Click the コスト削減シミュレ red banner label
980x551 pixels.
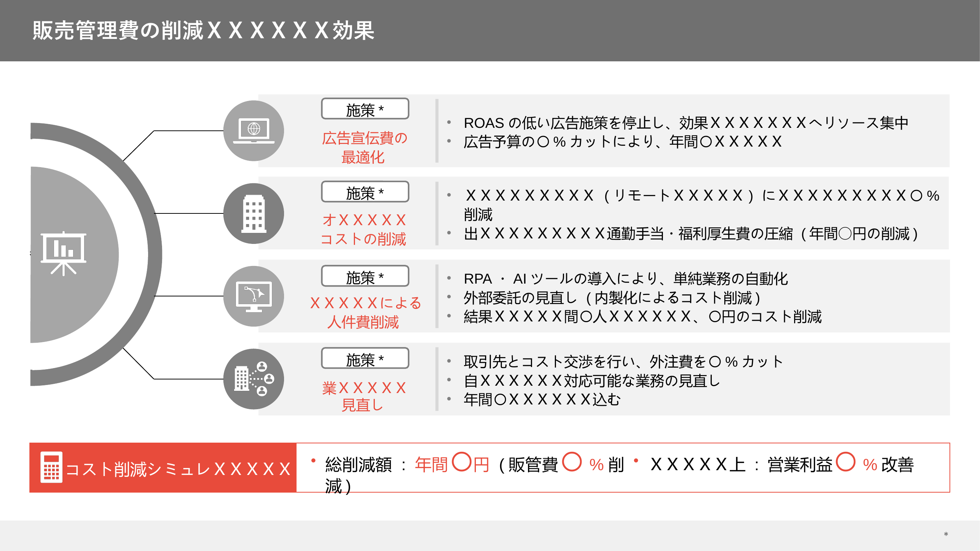(177, 469)
